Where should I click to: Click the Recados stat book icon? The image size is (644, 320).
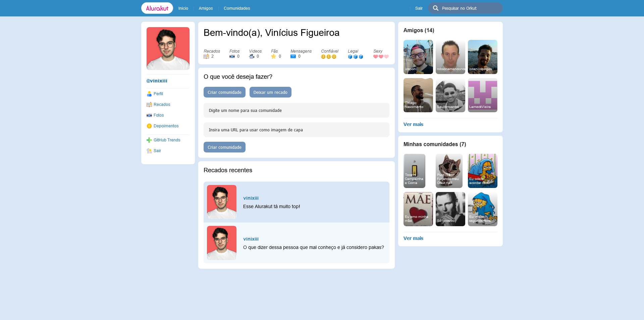click(206, 56)
